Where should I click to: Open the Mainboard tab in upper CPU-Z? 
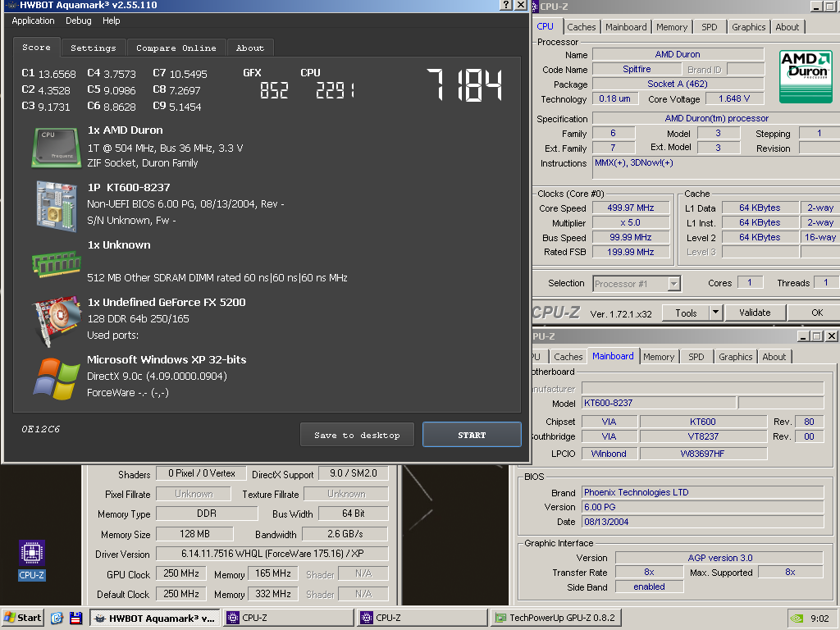point(626,27)
